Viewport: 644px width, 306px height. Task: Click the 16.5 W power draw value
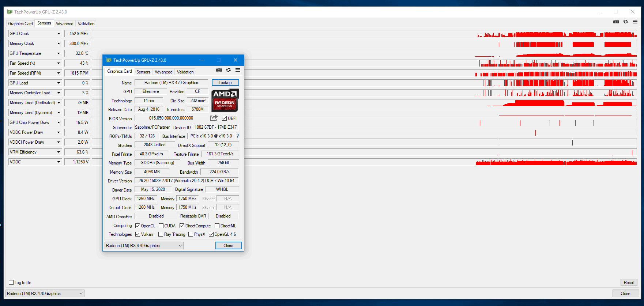77,122
